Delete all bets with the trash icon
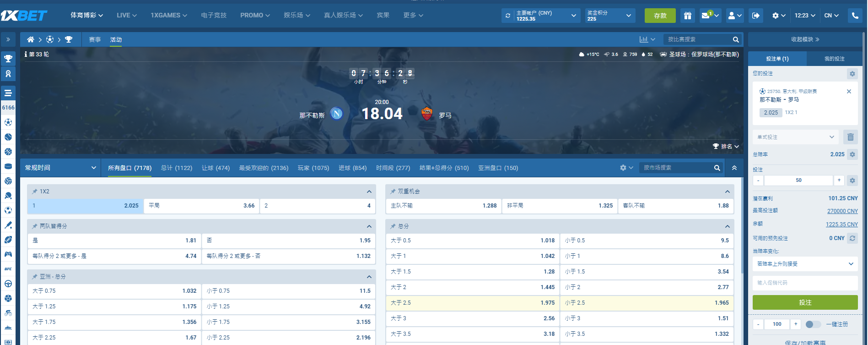This screenshot has height=345, width=868. click(x=850, y=137)
